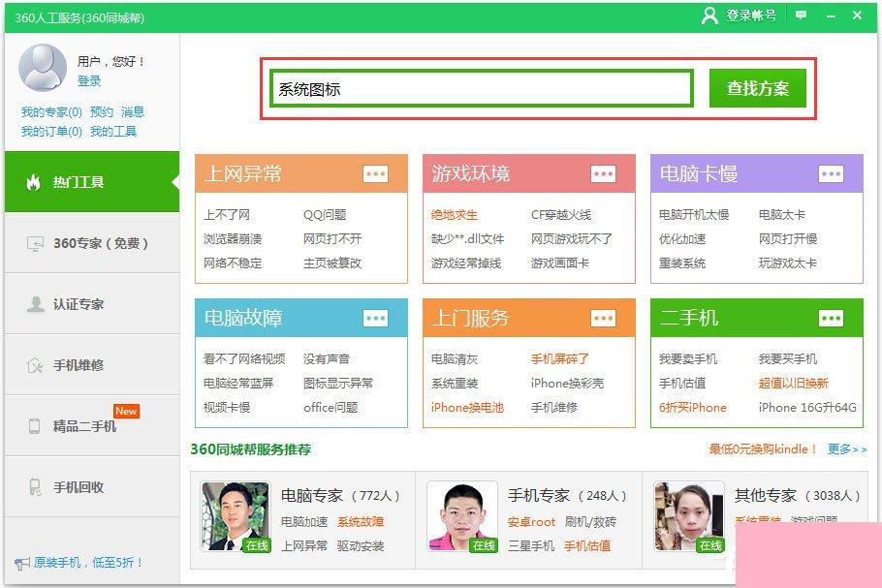Open more options on 电脑故障 card
The image size is (882, 588).
375,319
